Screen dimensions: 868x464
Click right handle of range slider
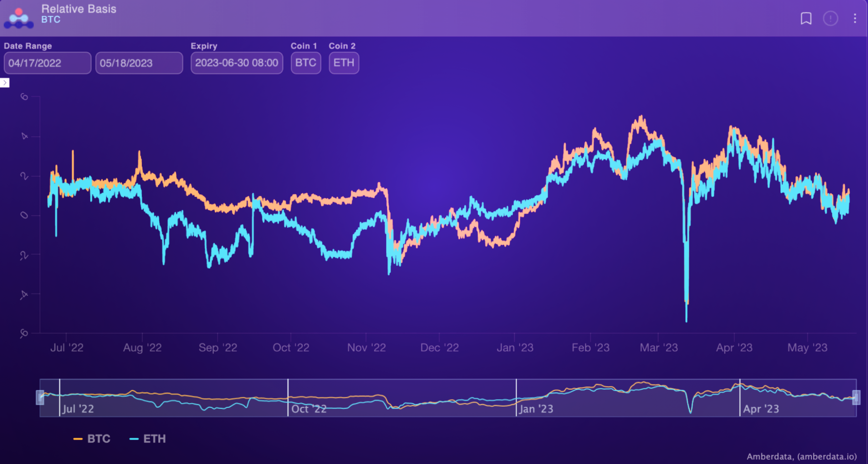[856, 397]
